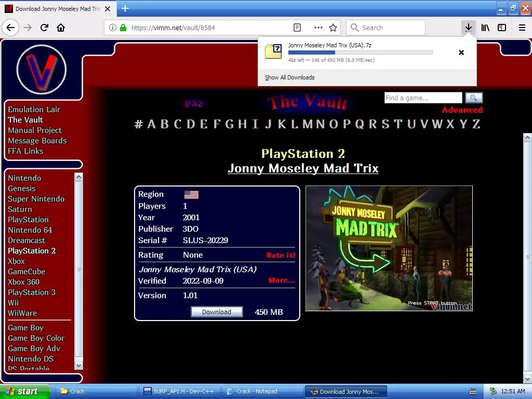Open the downloading 7z file icon
This screenshot has height=399, width=532.
pyautogui.click(x=273, y=51)
